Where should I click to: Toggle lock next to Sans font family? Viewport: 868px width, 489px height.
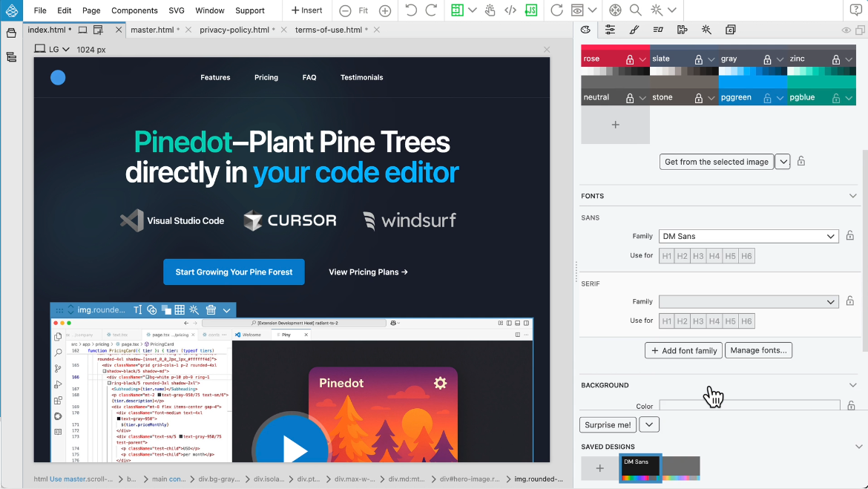click(x=850, y=236)
